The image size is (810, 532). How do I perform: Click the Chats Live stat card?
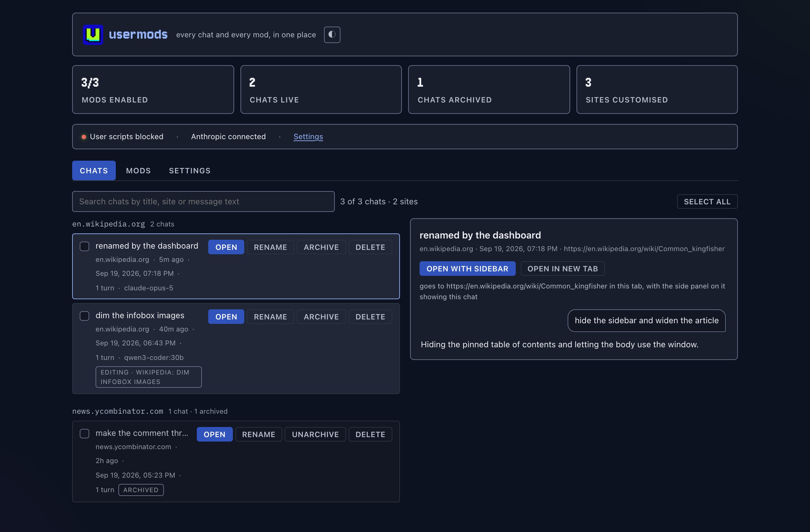pos(321,90)
